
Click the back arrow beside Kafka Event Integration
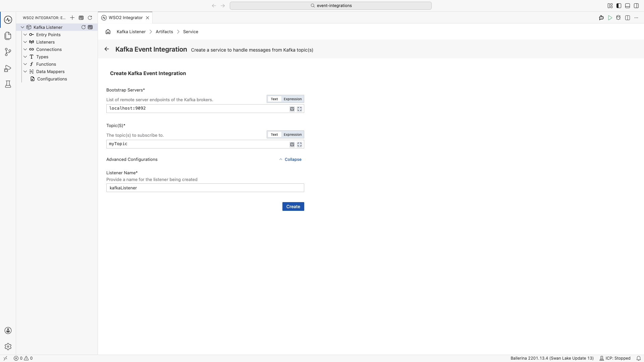tap(107, 49)
